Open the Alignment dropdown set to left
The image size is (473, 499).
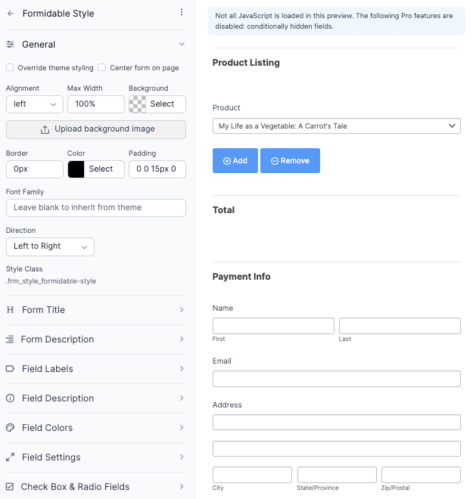(x=35, y=104)
